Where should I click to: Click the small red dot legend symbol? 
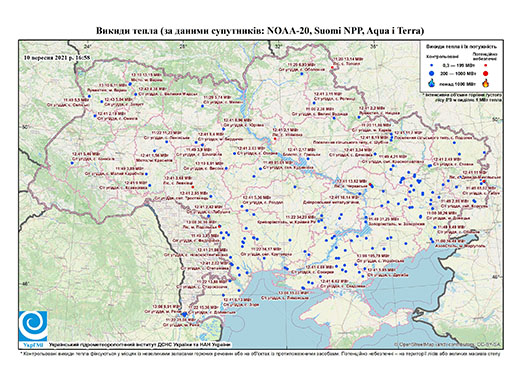pyautogui.click(x=486, y=65)
